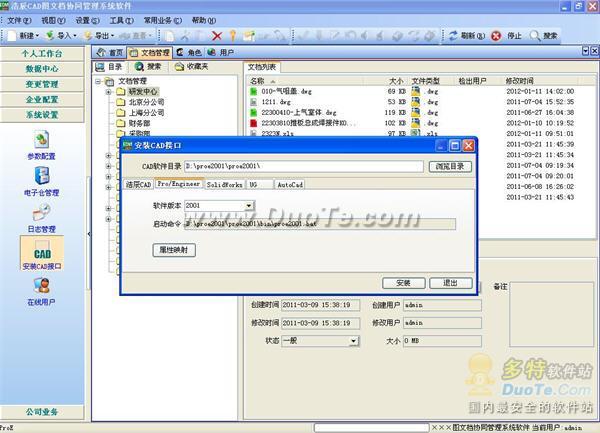This screenshot has width=600, height=433.
Task: Click the 日志管理 sidebar icon
Action: 41,213
